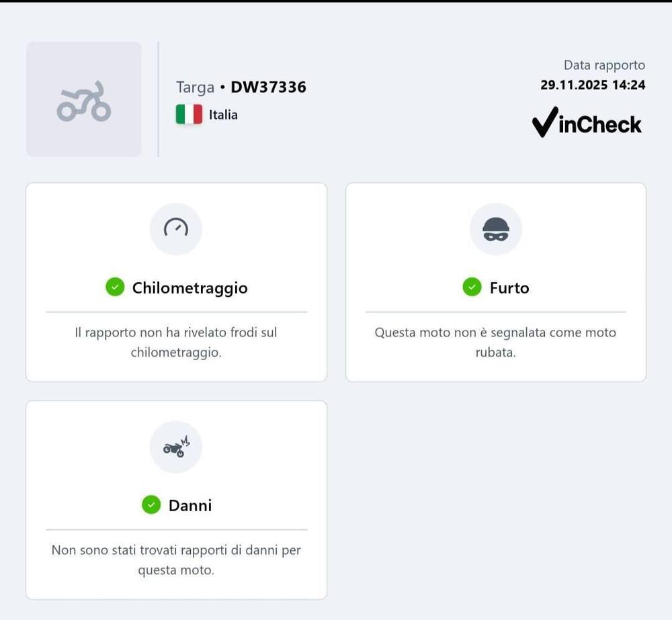Click the green checkmark beside Danni
The height and width of the screenshot is (620, 672).
[151, 505]
